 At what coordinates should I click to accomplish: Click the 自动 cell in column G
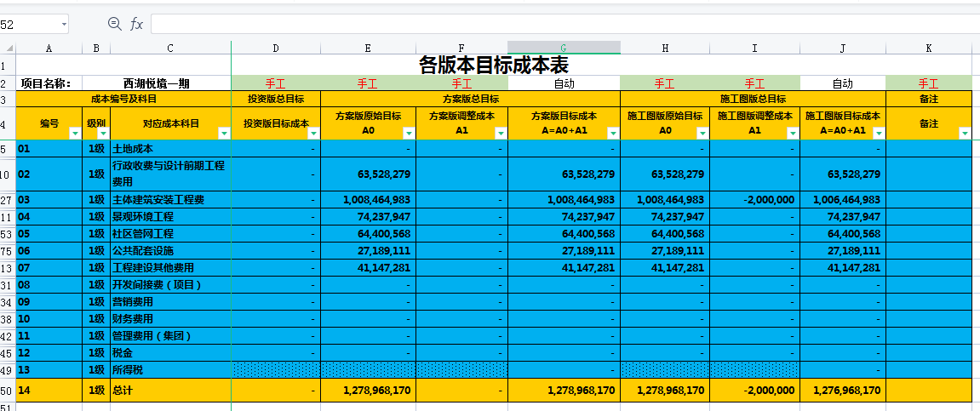pyautogui.click(x=564, y=83)
